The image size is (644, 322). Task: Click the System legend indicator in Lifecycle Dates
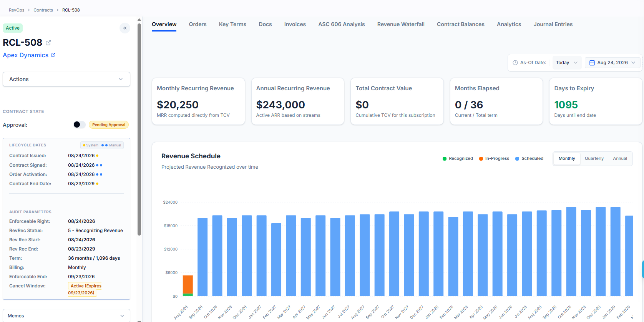(91, 145)
